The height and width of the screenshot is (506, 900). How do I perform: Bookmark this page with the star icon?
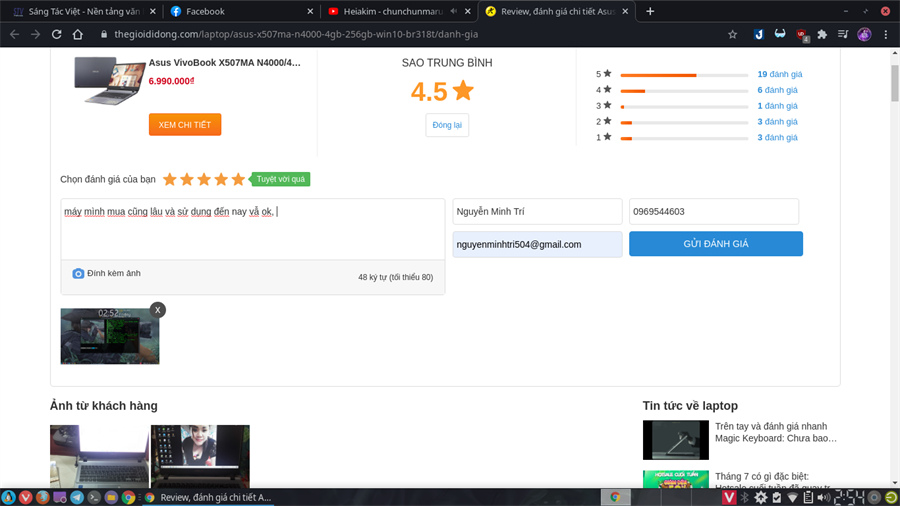coord(732,34)
